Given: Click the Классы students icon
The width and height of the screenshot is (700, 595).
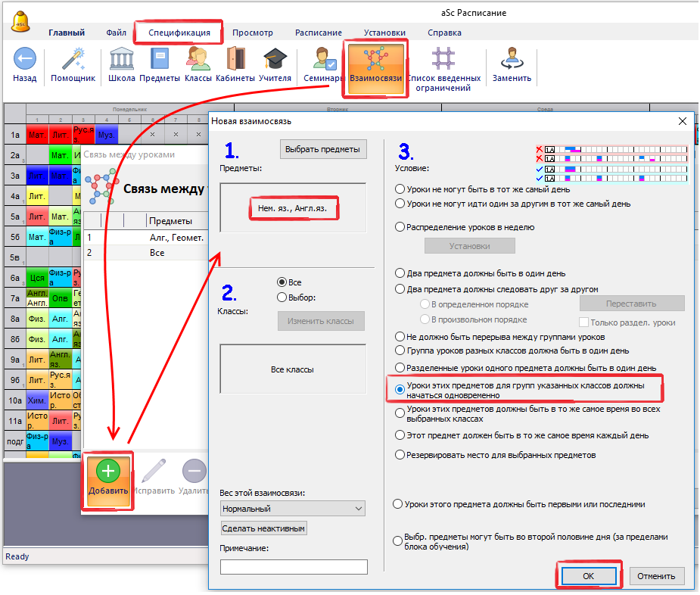Looking at the screenshot, I should click(x=198, y=59).
